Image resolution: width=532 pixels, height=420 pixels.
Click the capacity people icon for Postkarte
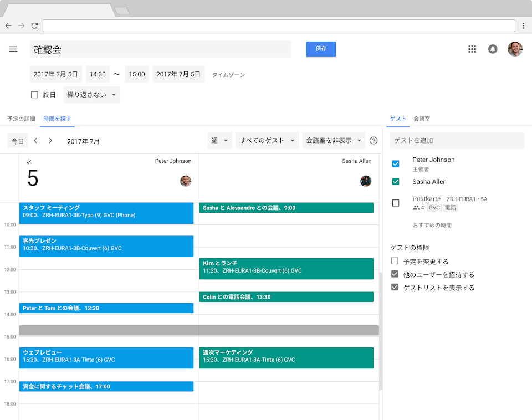[416, 208]
